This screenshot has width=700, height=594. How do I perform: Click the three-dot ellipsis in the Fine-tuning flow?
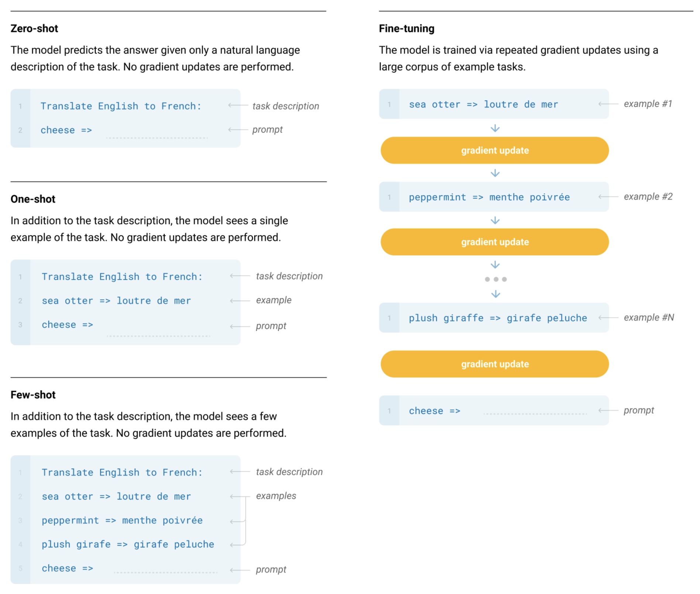(x=495, y=279)
